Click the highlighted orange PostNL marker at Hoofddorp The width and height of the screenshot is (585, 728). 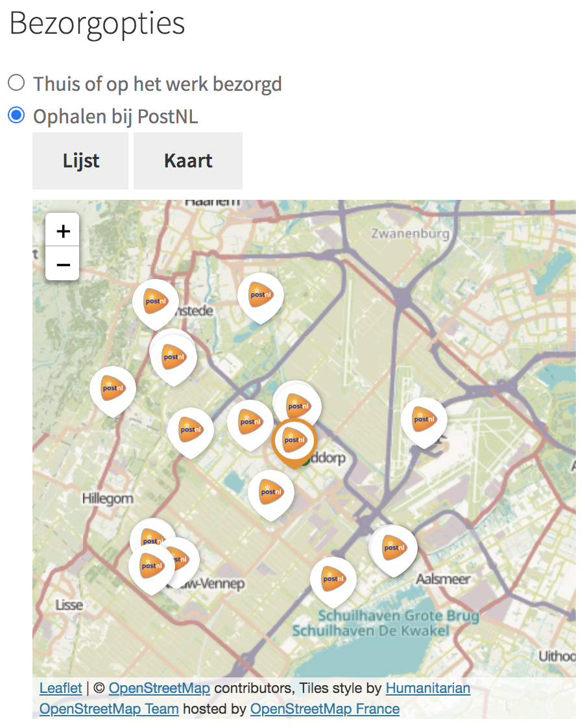294,441
